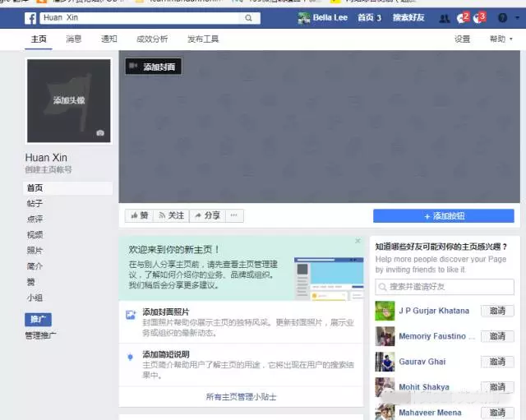Open 设置 page settings

pos(462,39)
